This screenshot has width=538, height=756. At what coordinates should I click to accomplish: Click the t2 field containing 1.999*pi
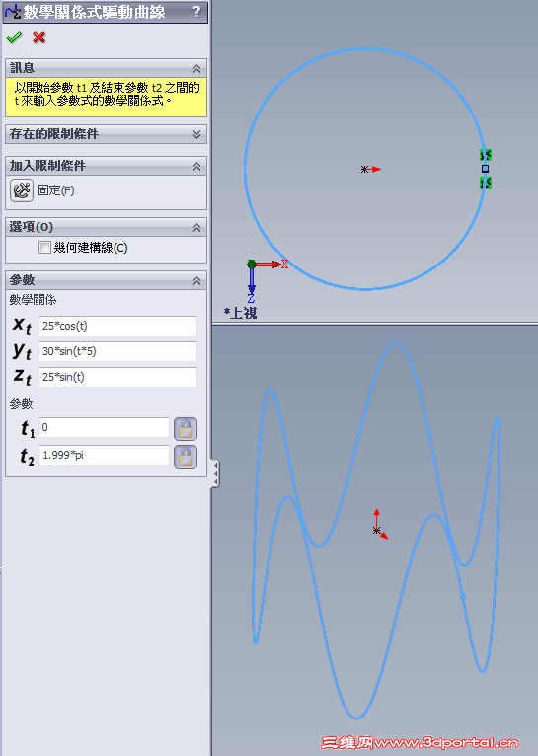pos(104,455)
